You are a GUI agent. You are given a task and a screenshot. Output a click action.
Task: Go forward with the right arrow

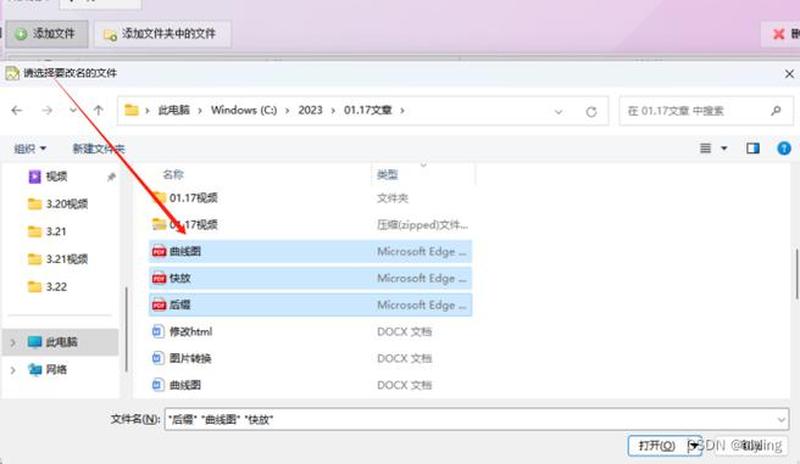[x=47, y=110]
